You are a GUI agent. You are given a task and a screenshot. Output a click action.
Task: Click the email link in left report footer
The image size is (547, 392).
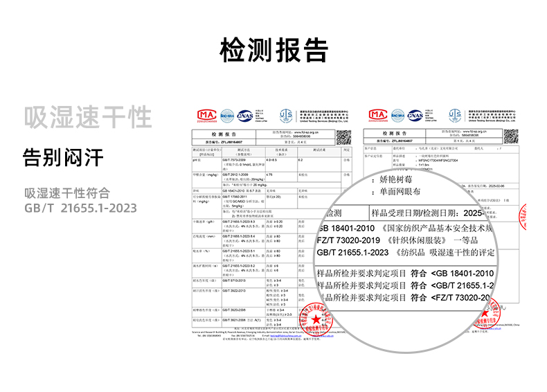(286, 335)
